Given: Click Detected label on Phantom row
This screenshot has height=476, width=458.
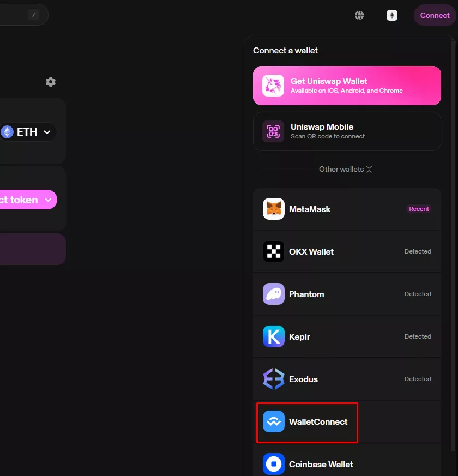Looking at the screenshot, I should coord(418,294).
